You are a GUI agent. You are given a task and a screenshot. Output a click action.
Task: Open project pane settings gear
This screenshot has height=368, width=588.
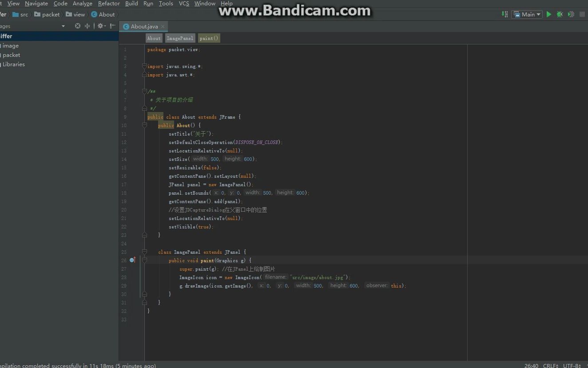(x=101, y=26)
